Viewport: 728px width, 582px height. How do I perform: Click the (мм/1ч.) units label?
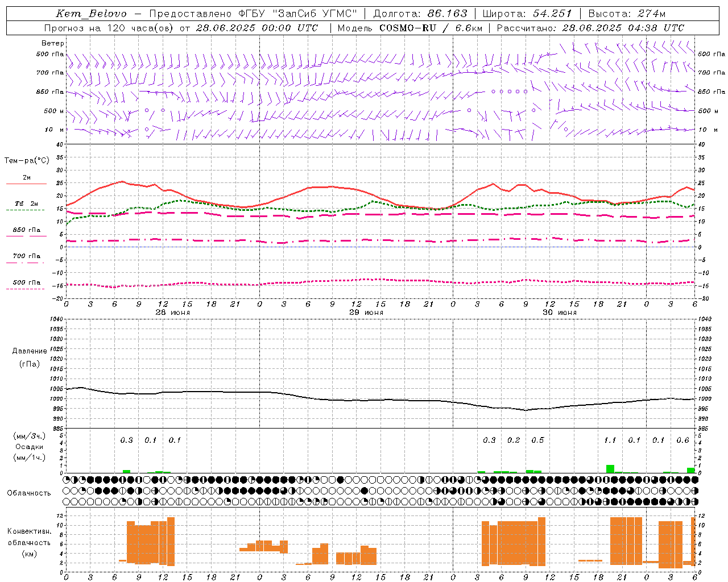[x=30, y=458]
